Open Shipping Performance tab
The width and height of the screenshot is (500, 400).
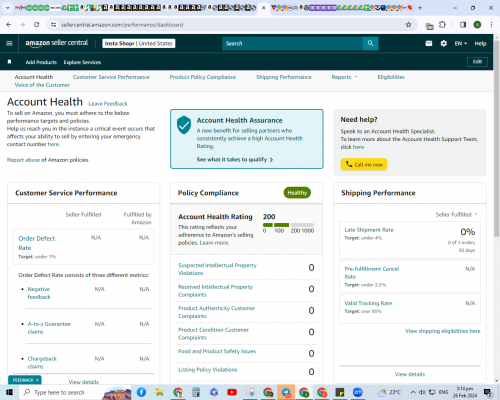click(x=284, y=77)
